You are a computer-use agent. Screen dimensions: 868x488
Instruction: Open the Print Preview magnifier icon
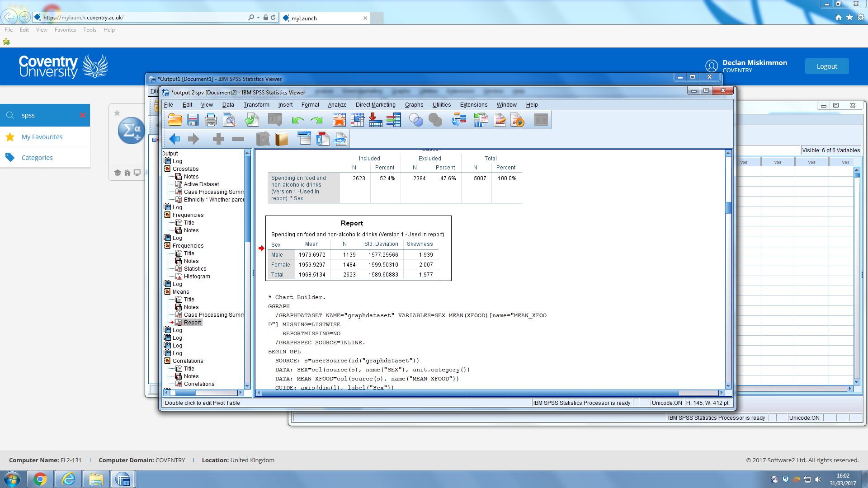pos(230,120)
